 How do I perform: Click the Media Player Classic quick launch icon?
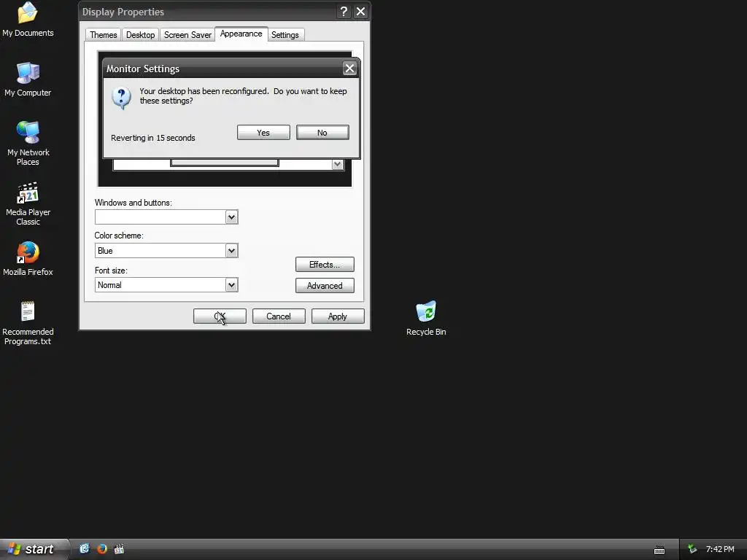119,548
